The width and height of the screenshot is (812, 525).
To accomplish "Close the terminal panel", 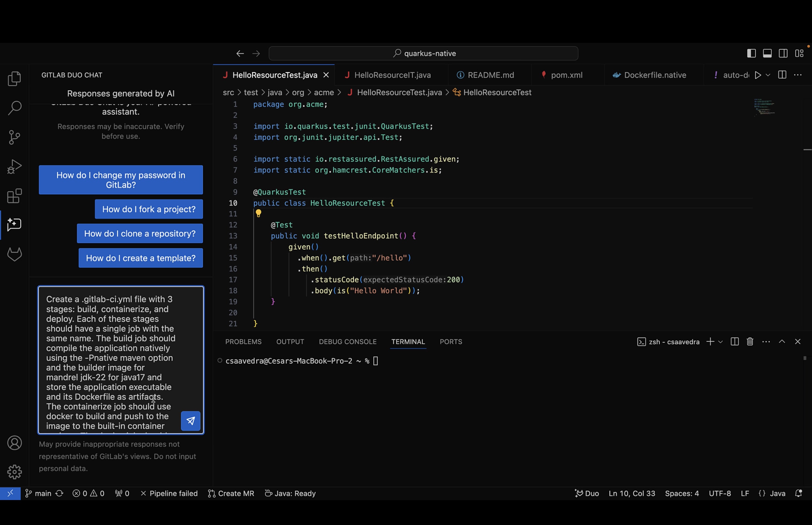I will tap(797, 341).
